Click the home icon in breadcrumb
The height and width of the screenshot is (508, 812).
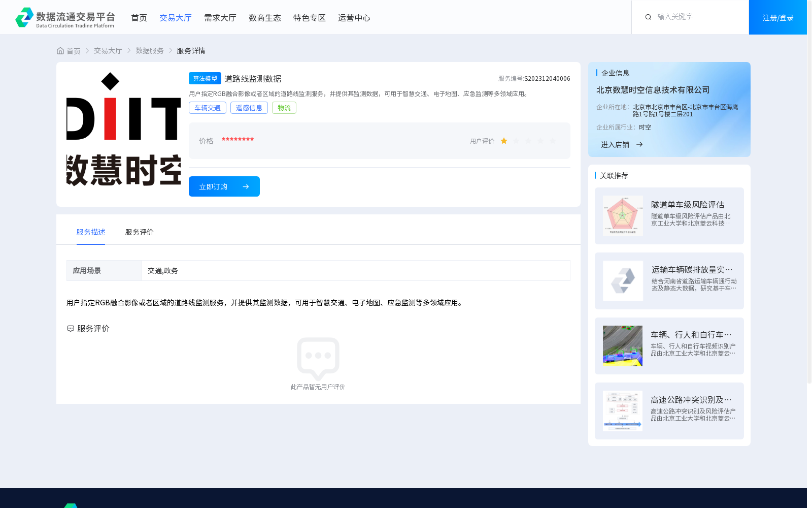[x=60, y=51]
